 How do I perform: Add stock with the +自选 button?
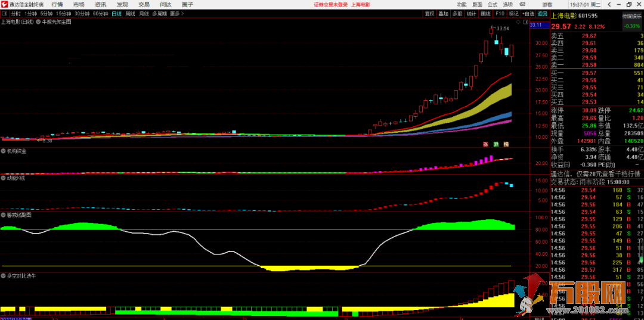coord(528,14)
